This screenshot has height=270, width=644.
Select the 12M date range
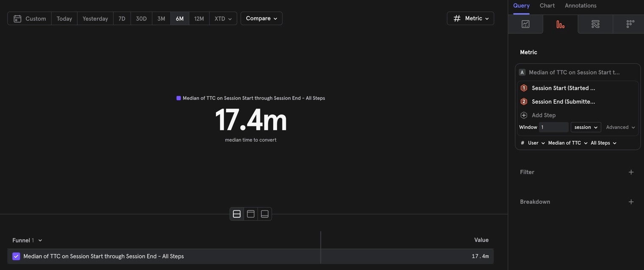coord(199,19)
